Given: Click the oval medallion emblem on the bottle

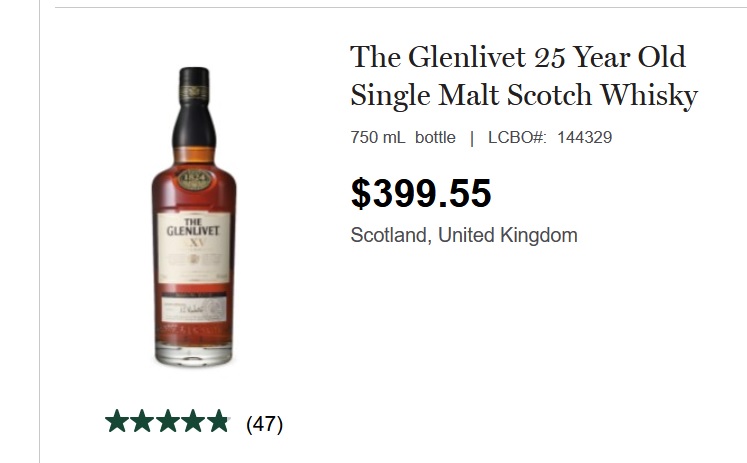Looking at the screenshot, I should 194,179.
